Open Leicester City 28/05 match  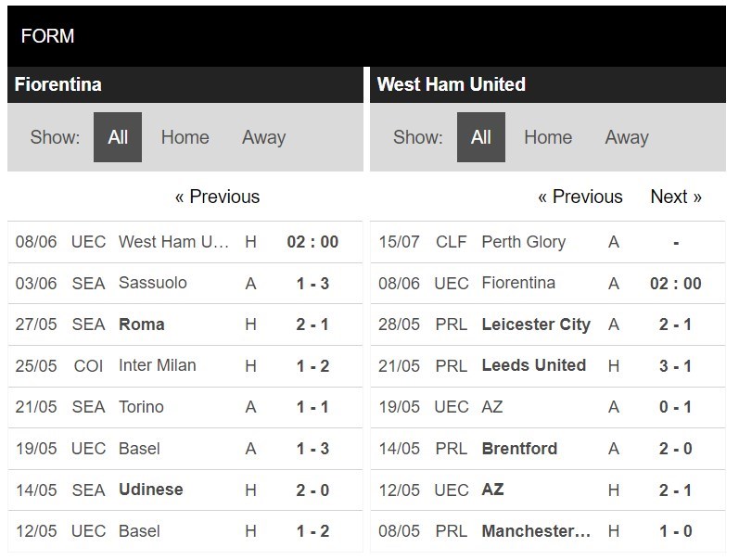tap(548, 325)
